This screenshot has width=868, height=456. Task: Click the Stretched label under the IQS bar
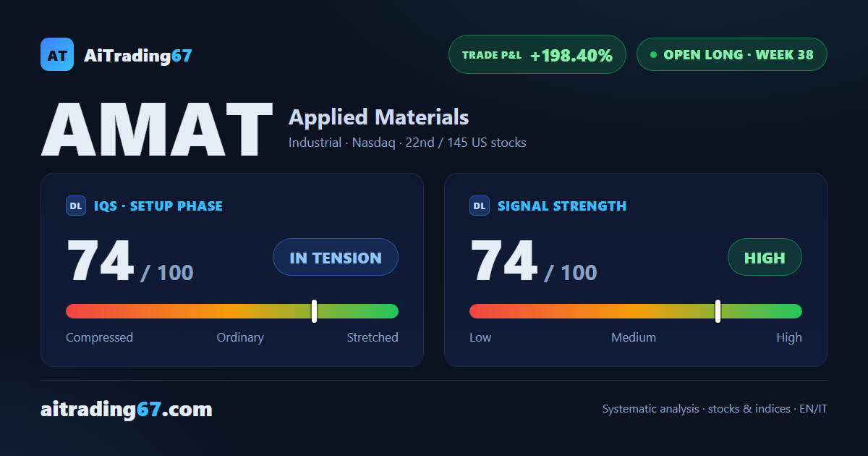373,337
